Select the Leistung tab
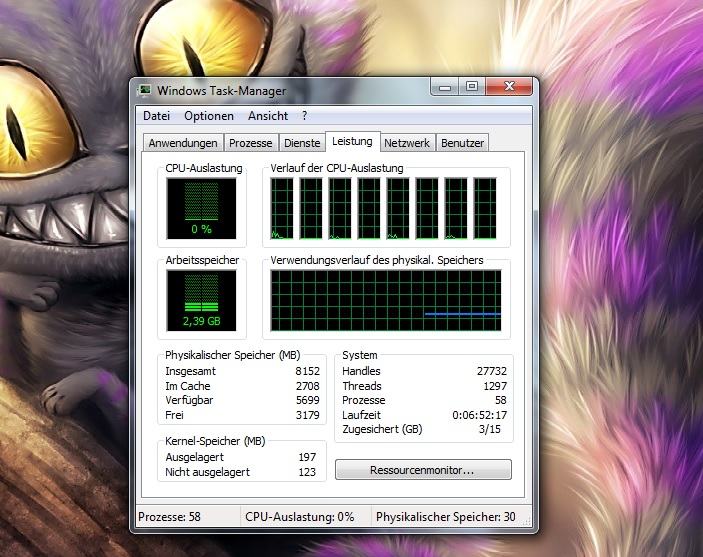Image resolution: width=703 pixels, height=557 pixels. (352, 141)
